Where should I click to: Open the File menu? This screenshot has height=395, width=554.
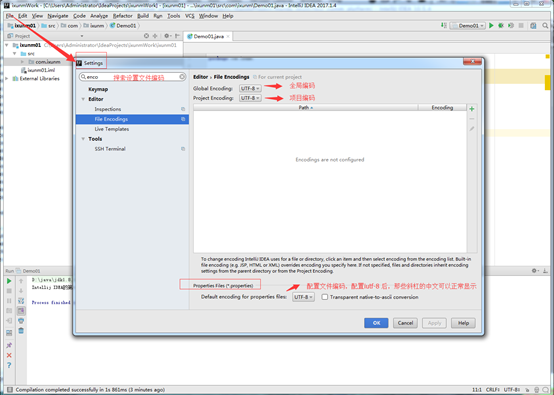10,16
